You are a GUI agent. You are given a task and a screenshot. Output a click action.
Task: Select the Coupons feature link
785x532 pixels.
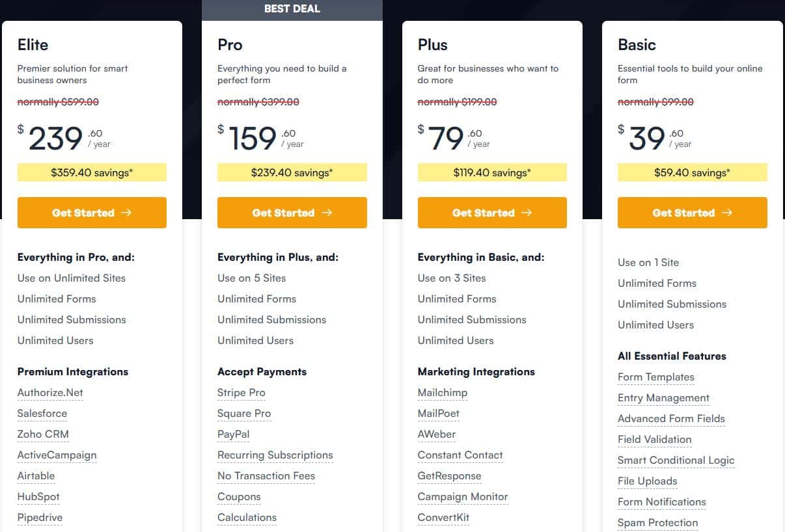(x=239, y=496)
